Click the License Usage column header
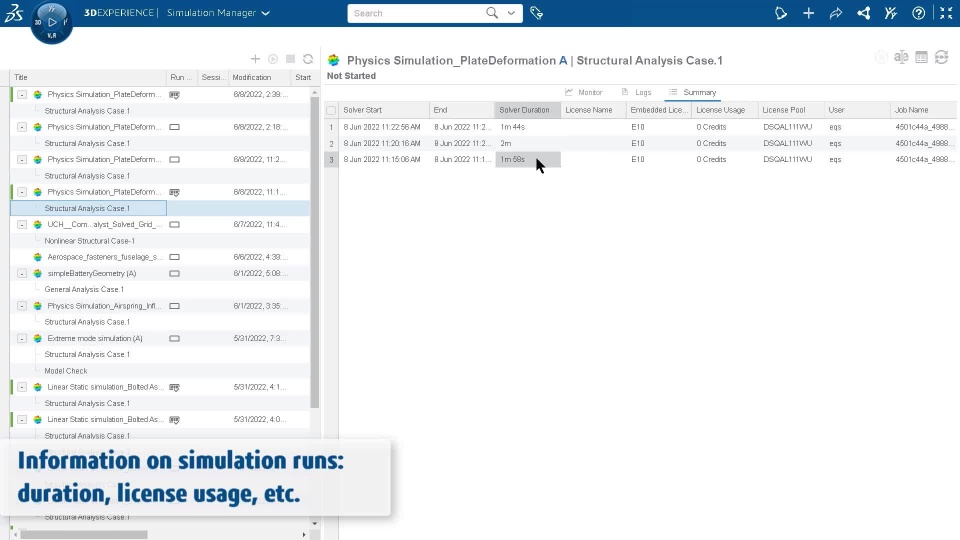 coord(724,110)
